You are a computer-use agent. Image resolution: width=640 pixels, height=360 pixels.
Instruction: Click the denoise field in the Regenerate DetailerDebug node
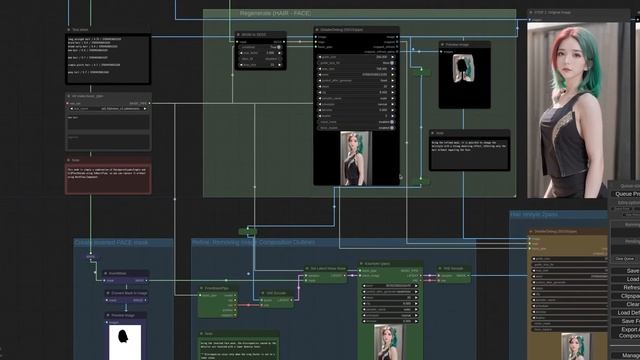[x=356, y=110]
